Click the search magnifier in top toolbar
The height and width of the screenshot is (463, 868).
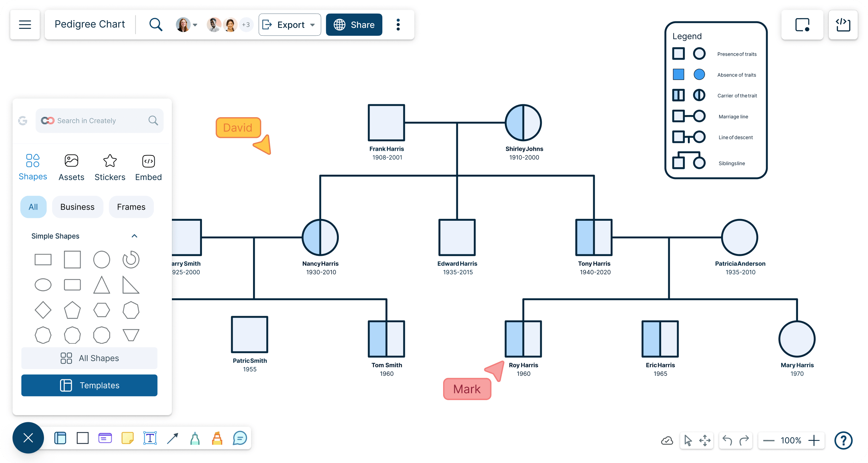tap(155, 25)
